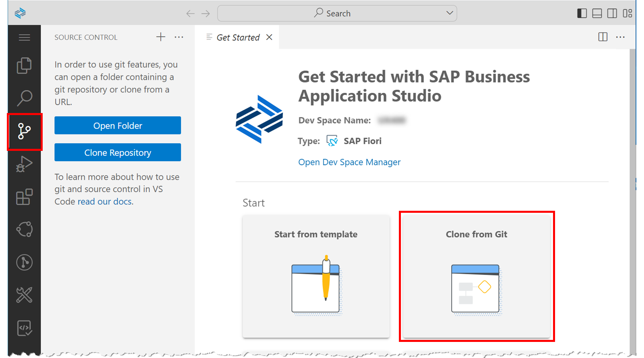Viewport: 644px width, 358px height.
Task: Click the large SAP Business Application Studio logo
Action: 259,119
